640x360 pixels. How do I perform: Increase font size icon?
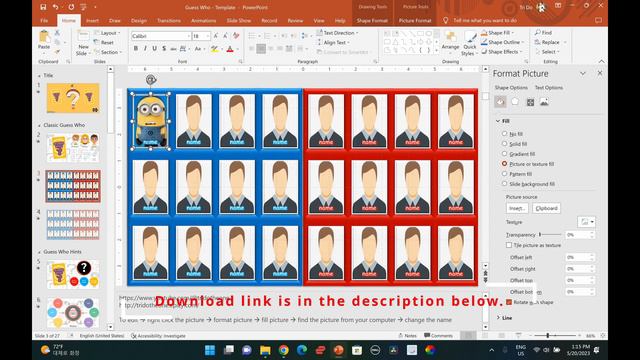coord(216,36)
